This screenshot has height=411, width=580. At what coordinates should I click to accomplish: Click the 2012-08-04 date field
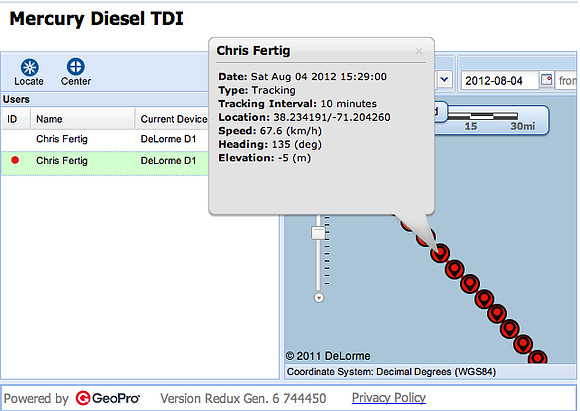point(499,80)
